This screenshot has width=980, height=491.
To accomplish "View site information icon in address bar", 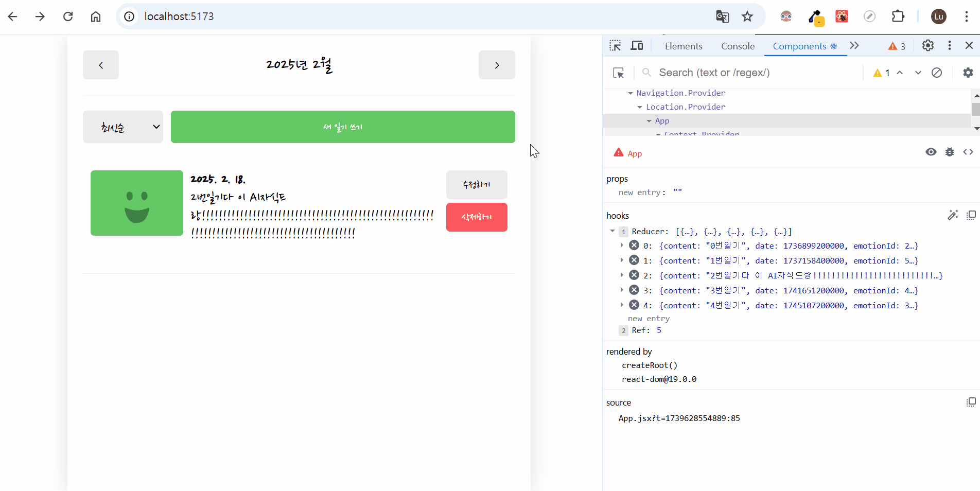I will pos(129,16).
